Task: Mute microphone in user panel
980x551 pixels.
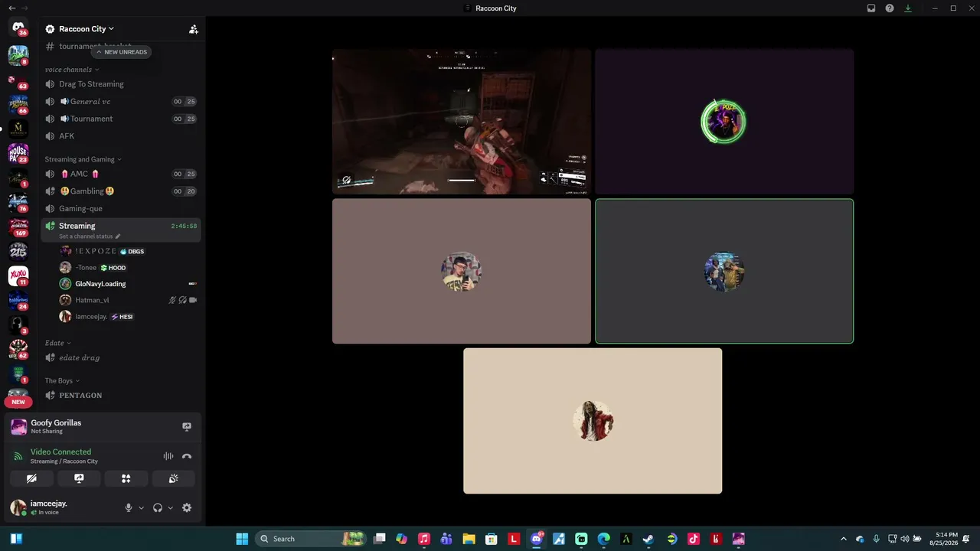Action: [129, 507]
